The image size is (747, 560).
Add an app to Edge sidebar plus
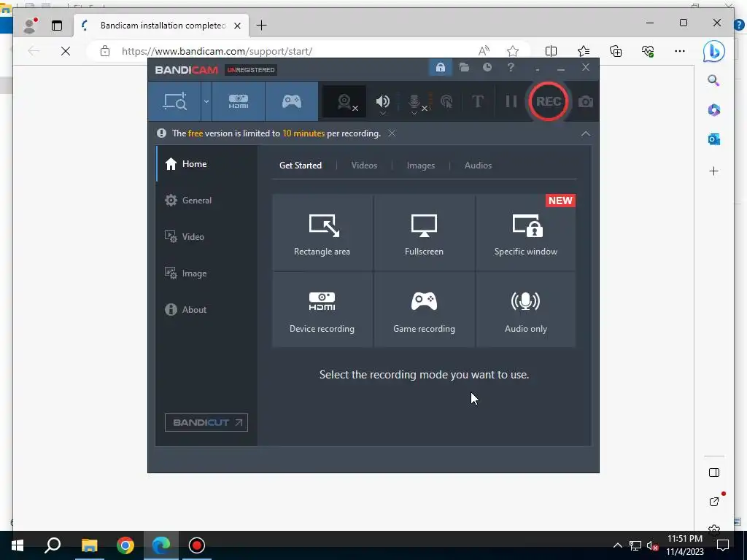pyautogui.click(x=713, y=171)
